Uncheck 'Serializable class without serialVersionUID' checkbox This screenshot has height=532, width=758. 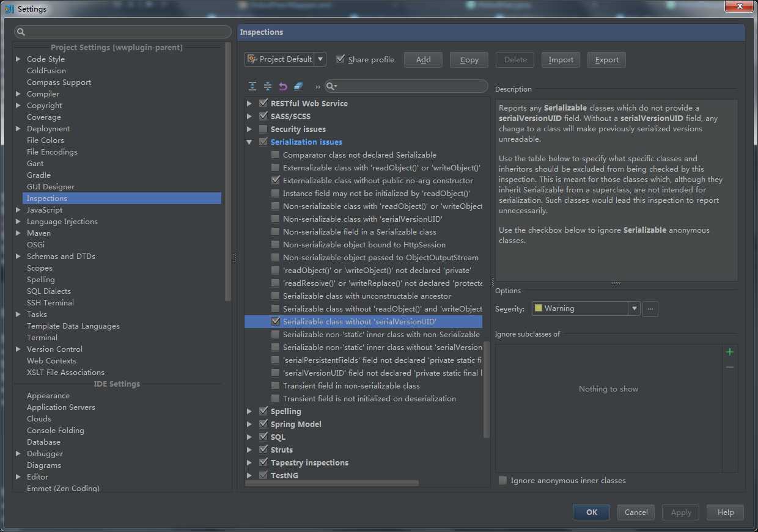pyautogui.click(x=275, y=321)
